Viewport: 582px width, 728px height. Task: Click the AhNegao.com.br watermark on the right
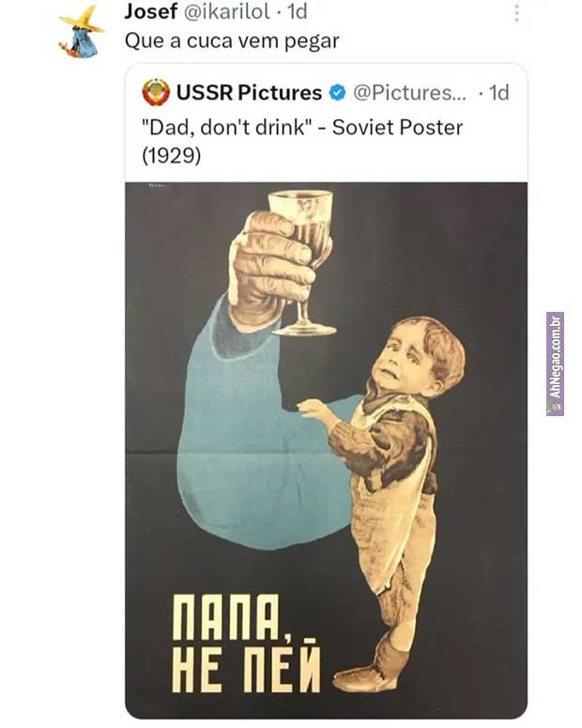(x=555, y=364)
